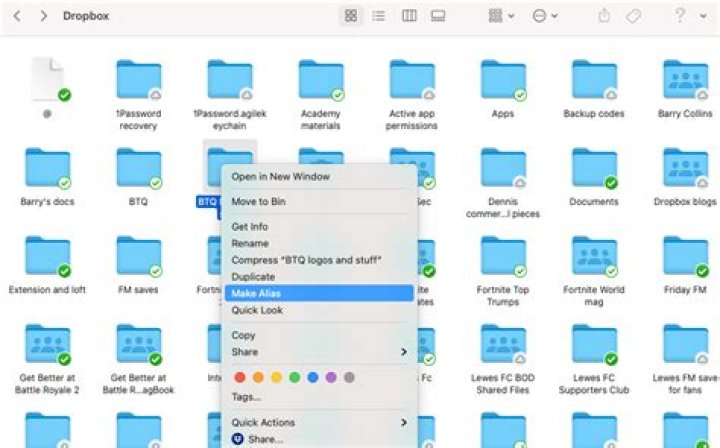Screen dimensions: 720x448
Task: Go forward using the forward arrow
Action: pos(44,16)
